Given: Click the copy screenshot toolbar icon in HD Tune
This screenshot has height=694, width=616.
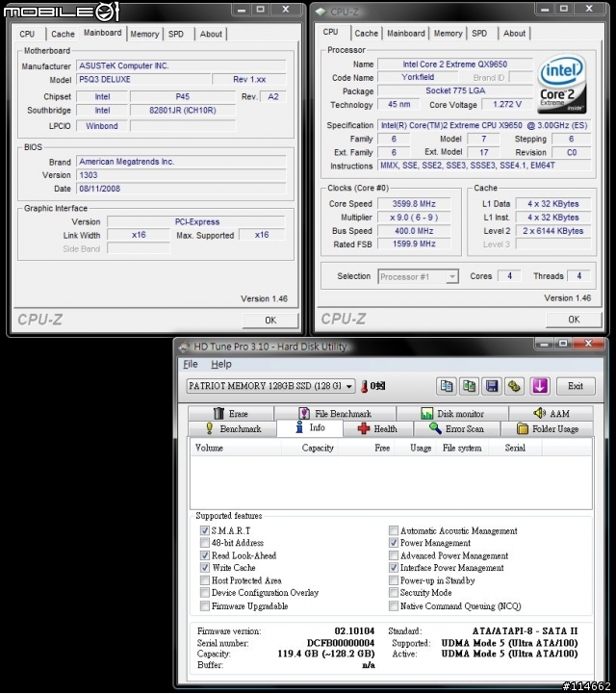Looking at the screenshot, I should click(x=469, y=386).
